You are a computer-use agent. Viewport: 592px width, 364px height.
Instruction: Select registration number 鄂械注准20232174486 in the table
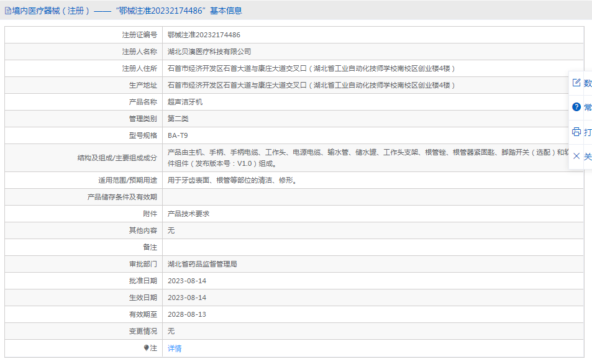pyautogui.click(x=204, y=35)
